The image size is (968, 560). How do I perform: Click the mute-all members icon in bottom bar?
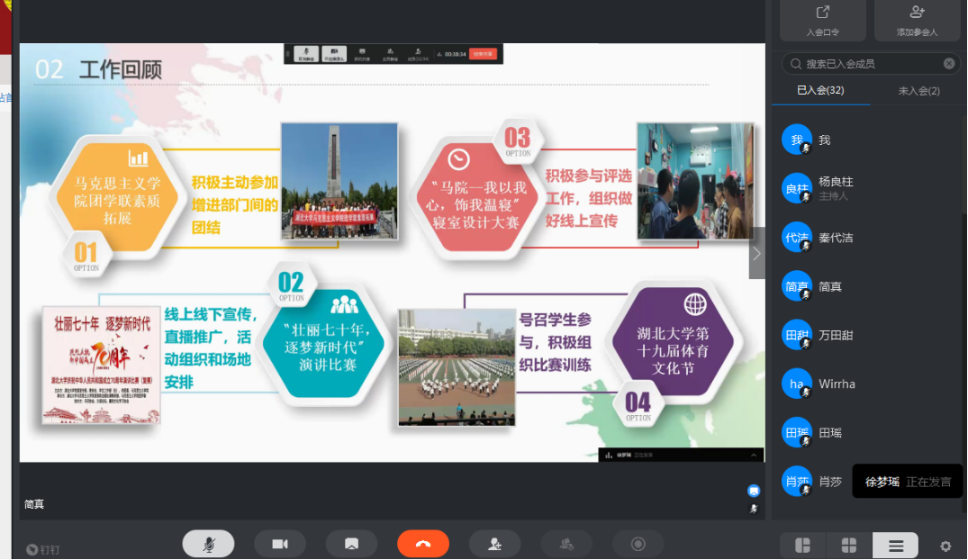566,544
